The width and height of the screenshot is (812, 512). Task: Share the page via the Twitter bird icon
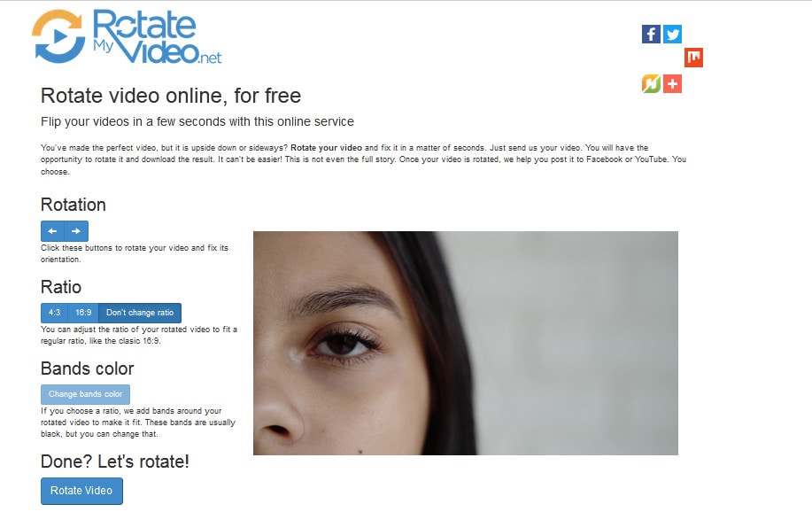[x=673, y=35]
